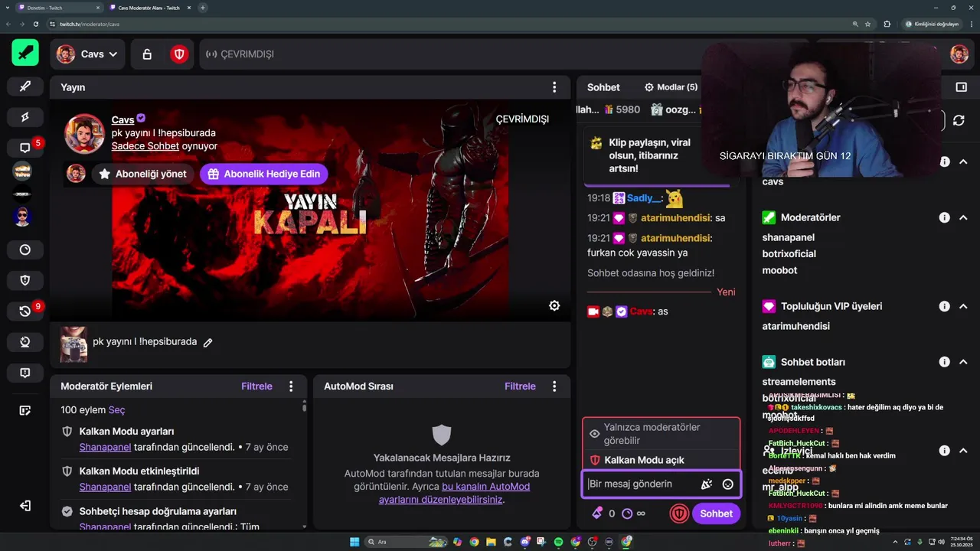Select atarimuhendisi in VIP list
Viewport: 980px width, 551px height.
[x=796, y=326]
